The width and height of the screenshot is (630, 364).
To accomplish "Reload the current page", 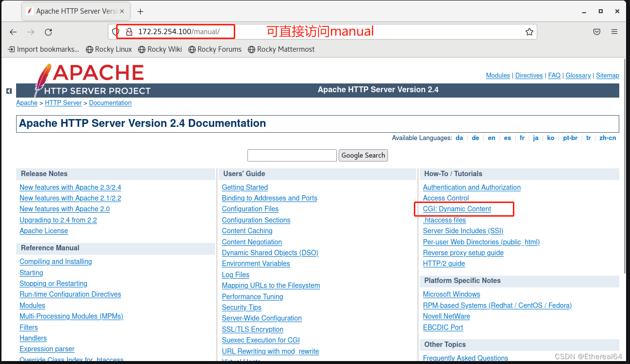I will 48,32.
